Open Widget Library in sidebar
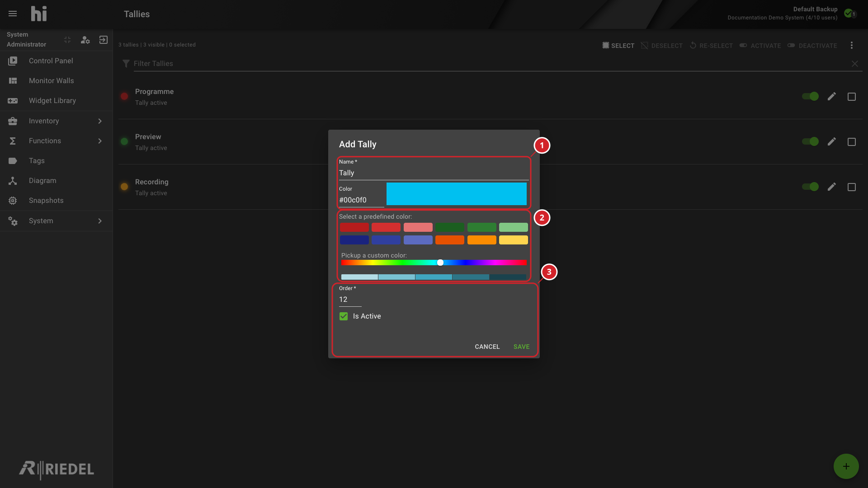This screenshot has width=868, height=488. click(x=56, y=101)
